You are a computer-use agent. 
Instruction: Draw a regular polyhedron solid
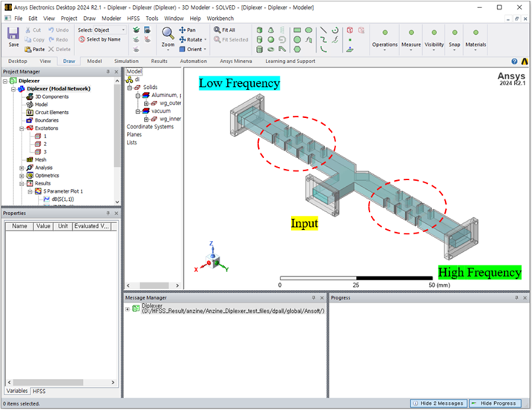[x=260, y=50]
